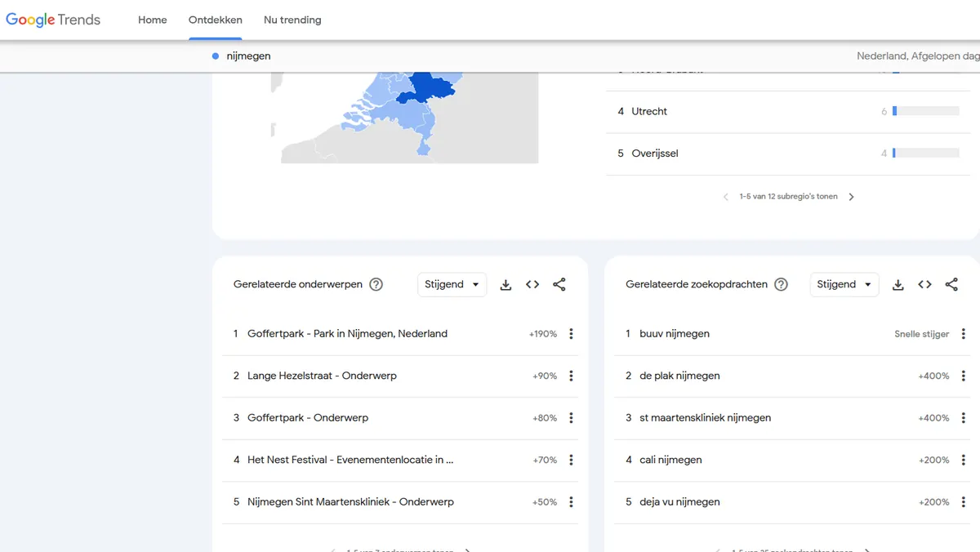Open more options for Goffertpark Park row

coord(571,334)
